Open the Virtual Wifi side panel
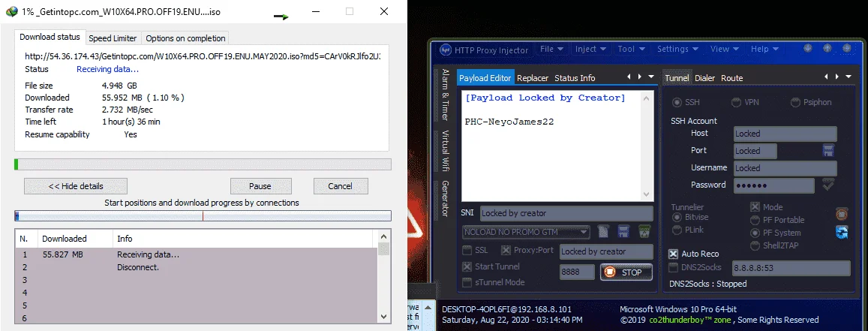The width and height of the screenshot is (868, 331). (445, 151)
